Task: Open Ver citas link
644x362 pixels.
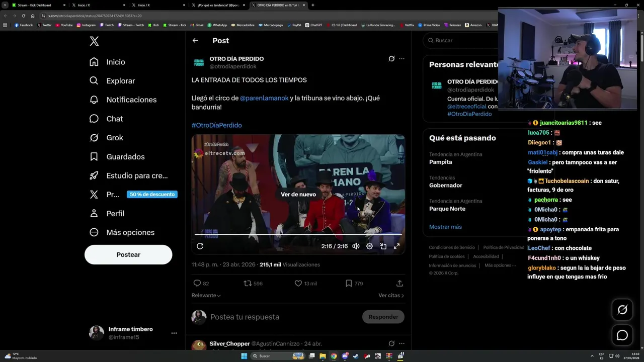Action: 391,296
